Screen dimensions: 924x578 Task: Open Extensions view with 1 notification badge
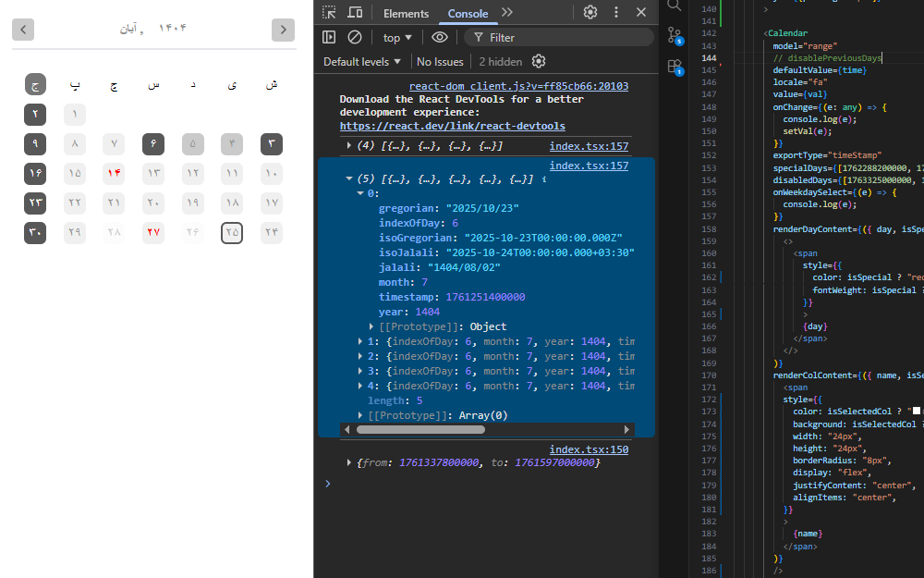point(675,65)
